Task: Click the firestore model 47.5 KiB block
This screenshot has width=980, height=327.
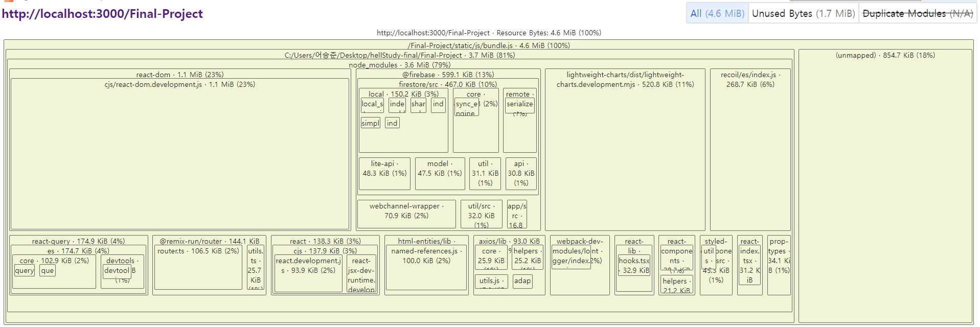Action: click(440, 173)
